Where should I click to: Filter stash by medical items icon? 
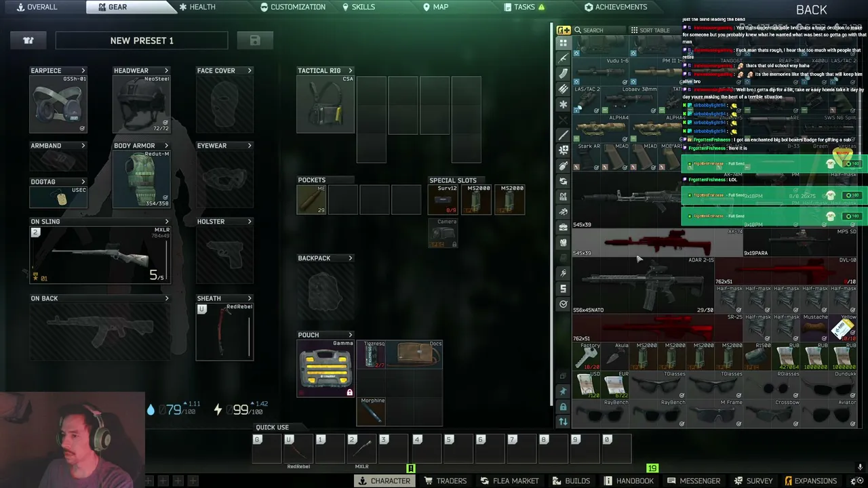563,150
